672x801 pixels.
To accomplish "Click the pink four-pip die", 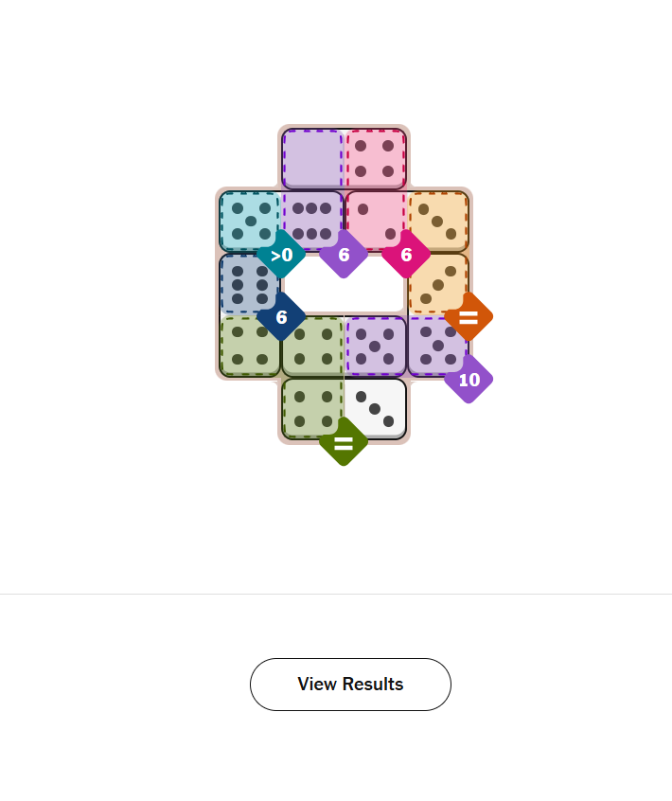I will (375, 158).
